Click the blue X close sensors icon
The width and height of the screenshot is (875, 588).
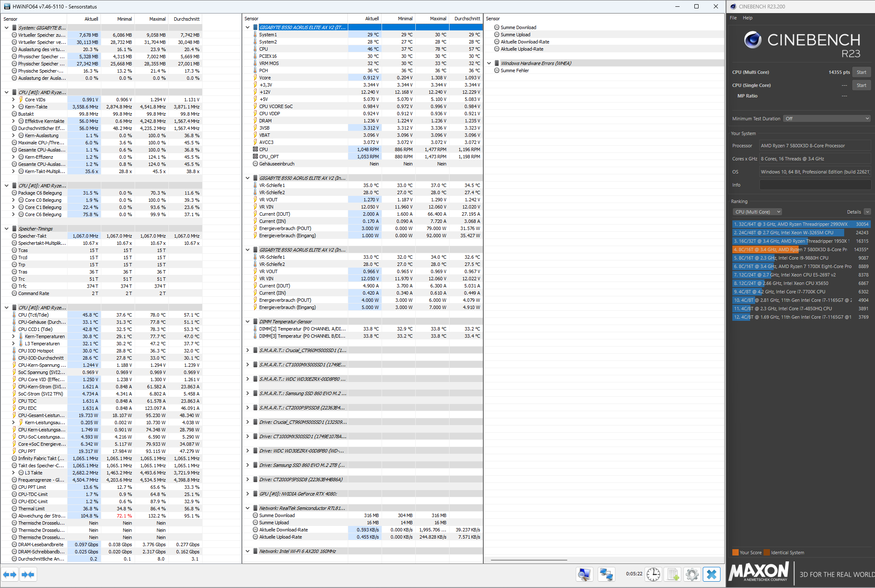tap(712, 574)
